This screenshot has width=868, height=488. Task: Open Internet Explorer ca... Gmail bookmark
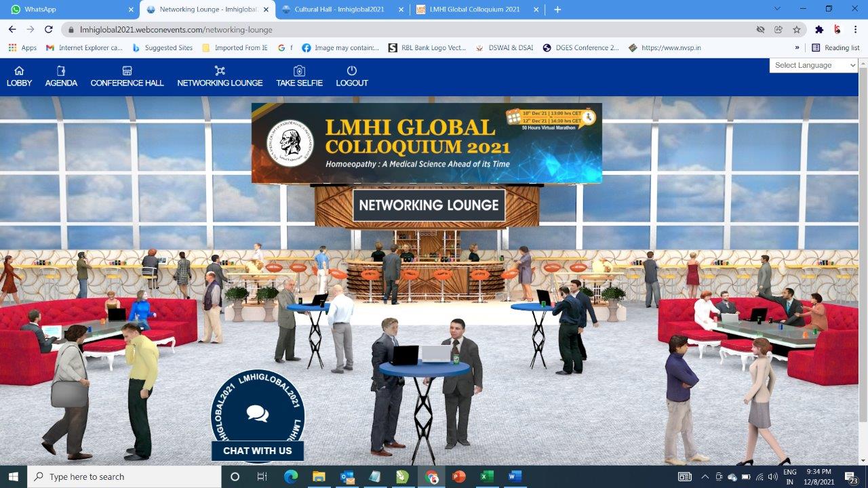pyautogui.click(x=84, y=47)
